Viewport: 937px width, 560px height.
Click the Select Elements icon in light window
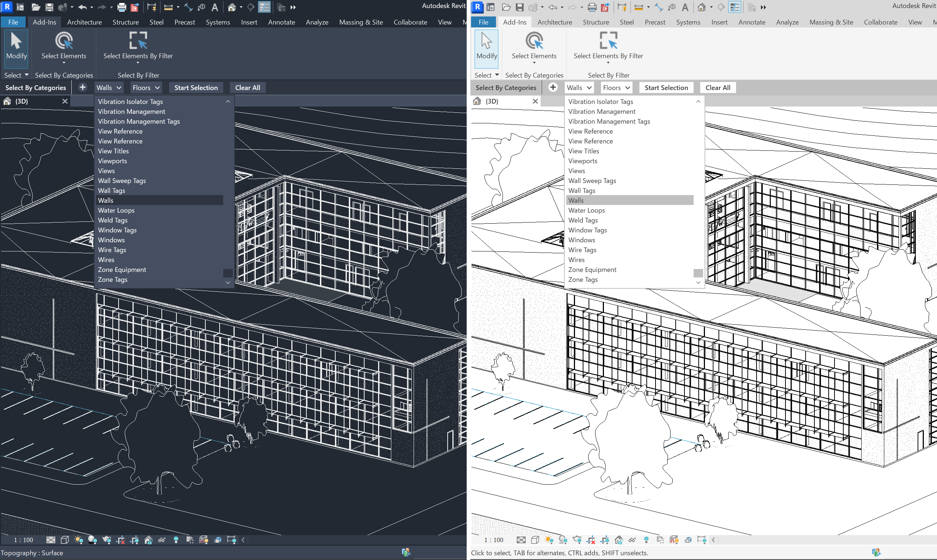pyautogui.click(x=534, y=41)
